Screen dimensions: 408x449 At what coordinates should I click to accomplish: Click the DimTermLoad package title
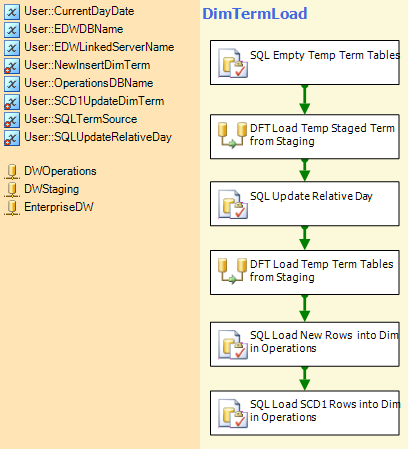[255, 14]
